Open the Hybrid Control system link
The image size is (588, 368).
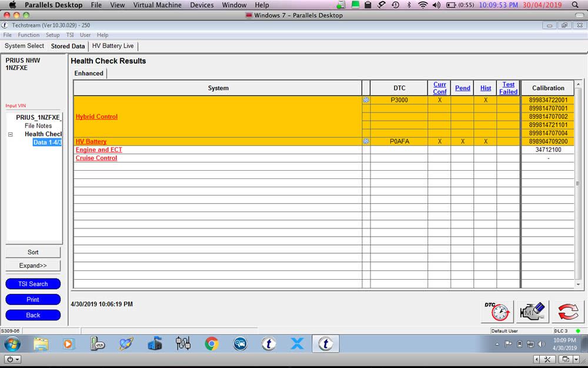pos(97,117)
